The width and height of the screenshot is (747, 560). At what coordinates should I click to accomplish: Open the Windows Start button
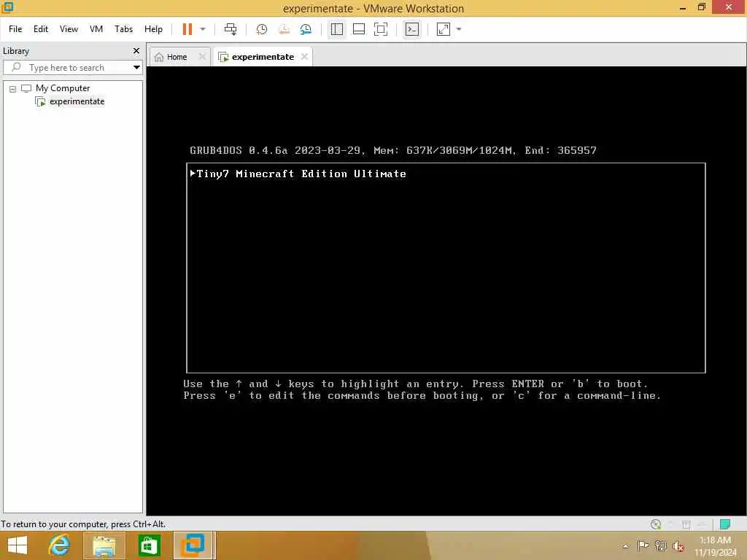pos(18,545)
